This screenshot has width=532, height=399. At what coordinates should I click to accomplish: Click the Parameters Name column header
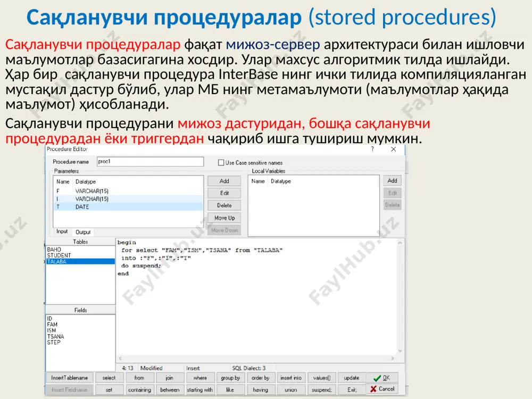point(63,181)
